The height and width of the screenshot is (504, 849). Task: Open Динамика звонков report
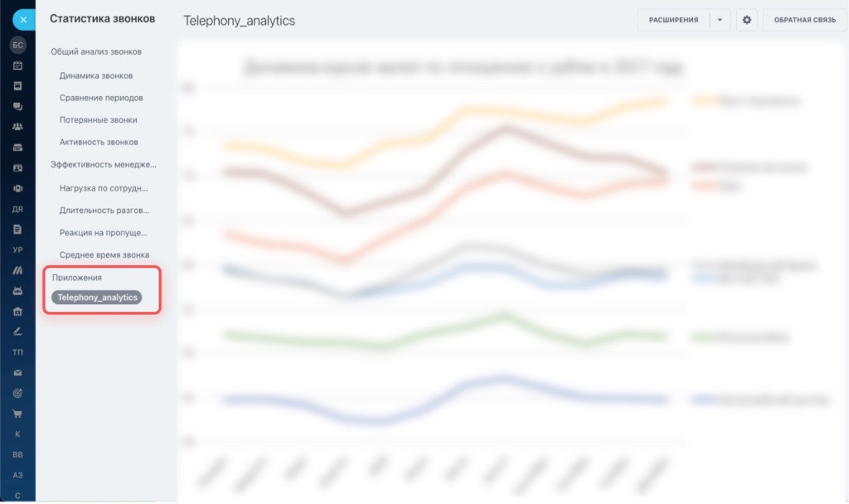pos(96,75)
